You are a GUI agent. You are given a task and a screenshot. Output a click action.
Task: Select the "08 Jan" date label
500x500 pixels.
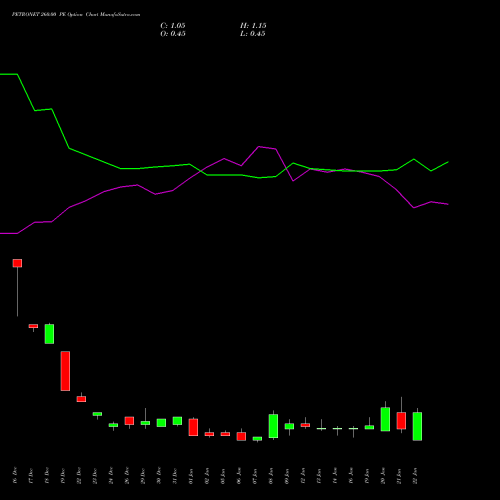[271, 475]
